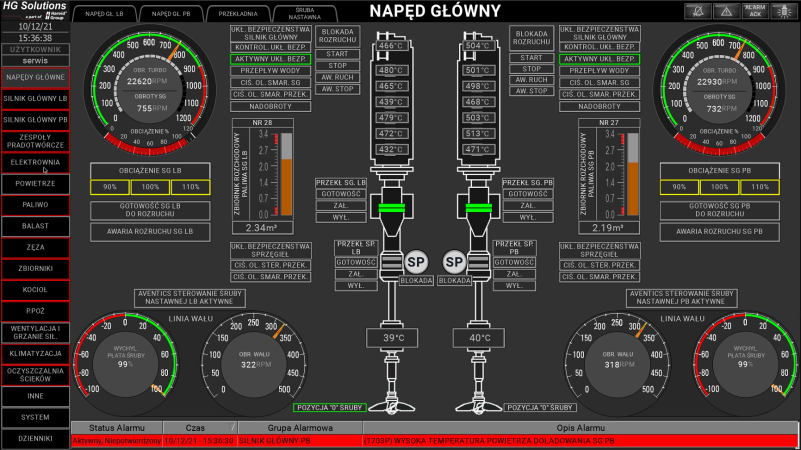Open WENTYLACJA I GRZANIE SIŁ.
The height and width of the screenshot is (450, 801).
(35, 333)
